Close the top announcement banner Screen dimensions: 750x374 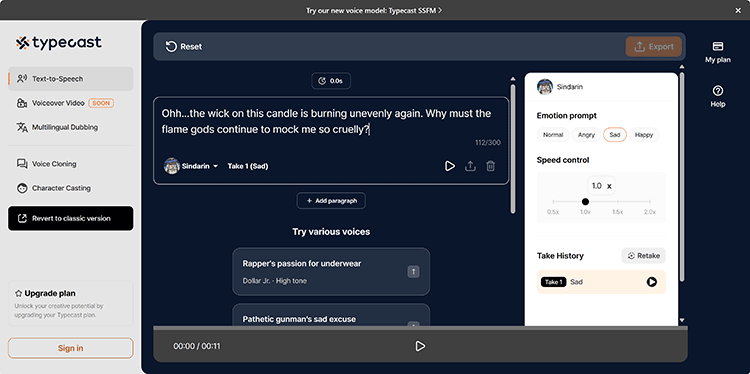[738, 10]
